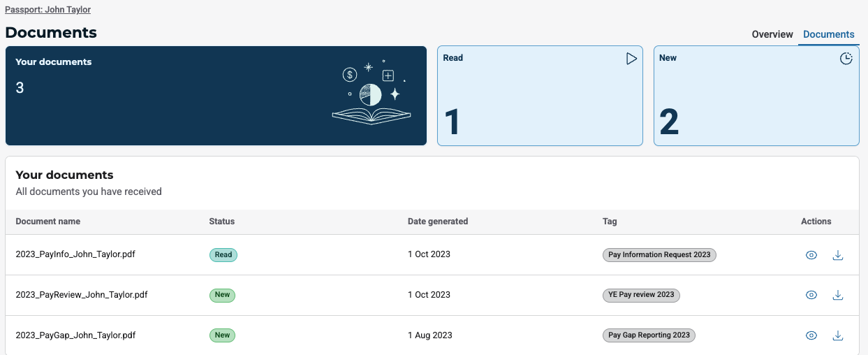Select the YE Pay review 2023 tag
The image size is (868, 355).
tap(641, 295)
